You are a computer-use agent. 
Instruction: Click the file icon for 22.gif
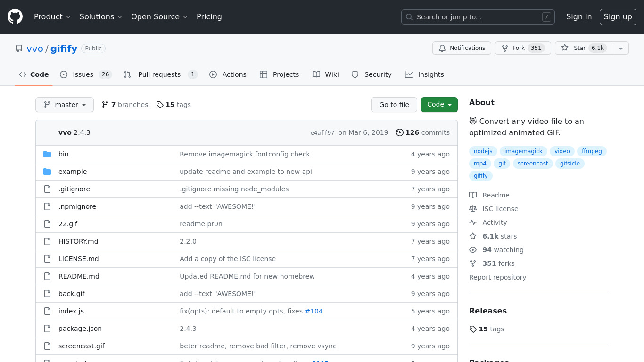tap(47, 224)
